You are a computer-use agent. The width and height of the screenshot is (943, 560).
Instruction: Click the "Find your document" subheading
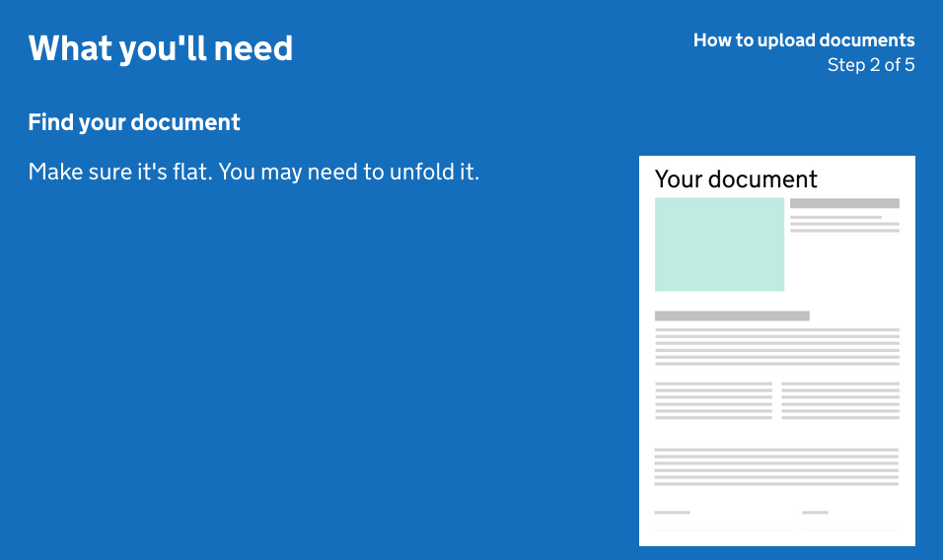(134, 122)
